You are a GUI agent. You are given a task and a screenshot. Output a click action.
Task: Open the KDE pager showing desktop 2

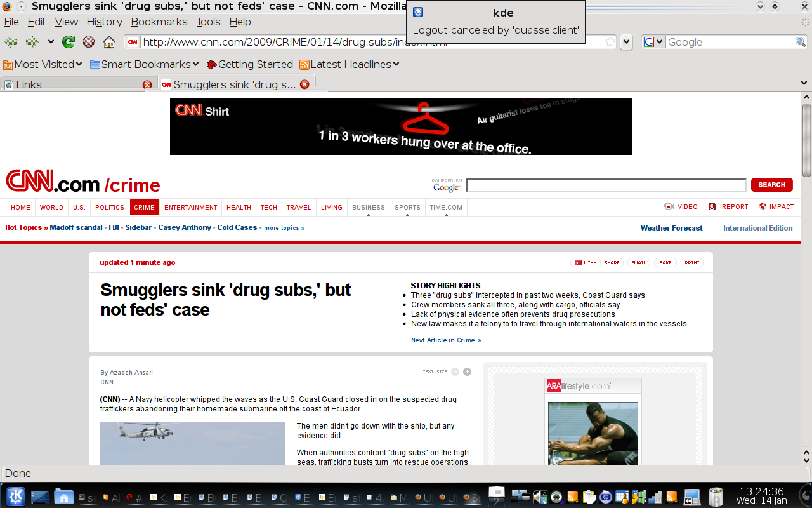pyautogui.click(x=497, y=497)
